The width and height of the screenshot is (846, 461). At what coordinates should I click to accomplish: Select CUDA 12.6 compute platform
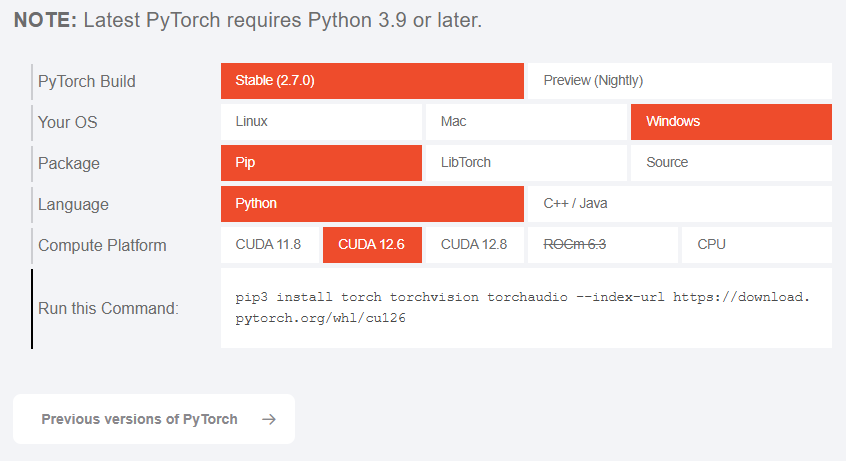(372, 245)
